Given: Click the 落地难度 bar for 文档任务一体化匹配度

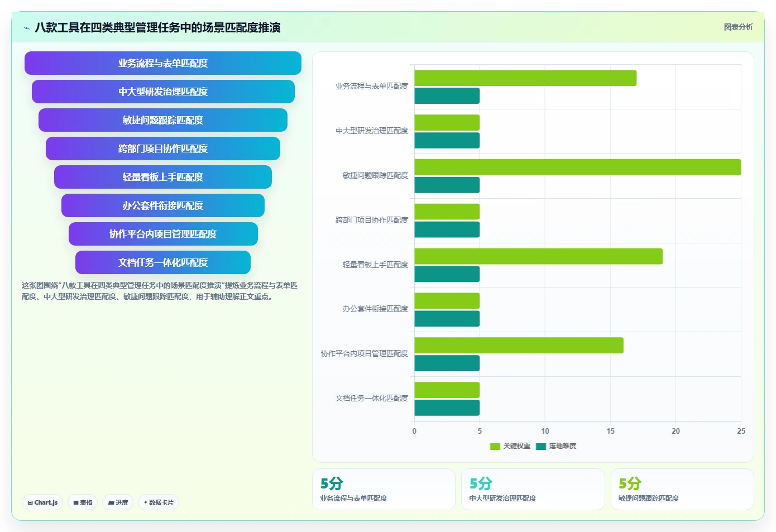Looking at the screenshot, I should [x=447, y=408].
